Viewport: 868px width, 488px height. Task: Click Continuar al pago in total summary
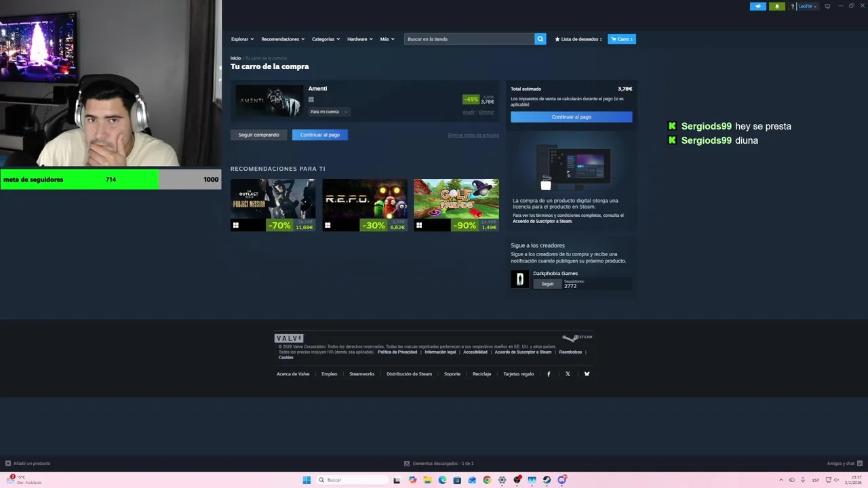pyautogui.click(x=572, y=117)
